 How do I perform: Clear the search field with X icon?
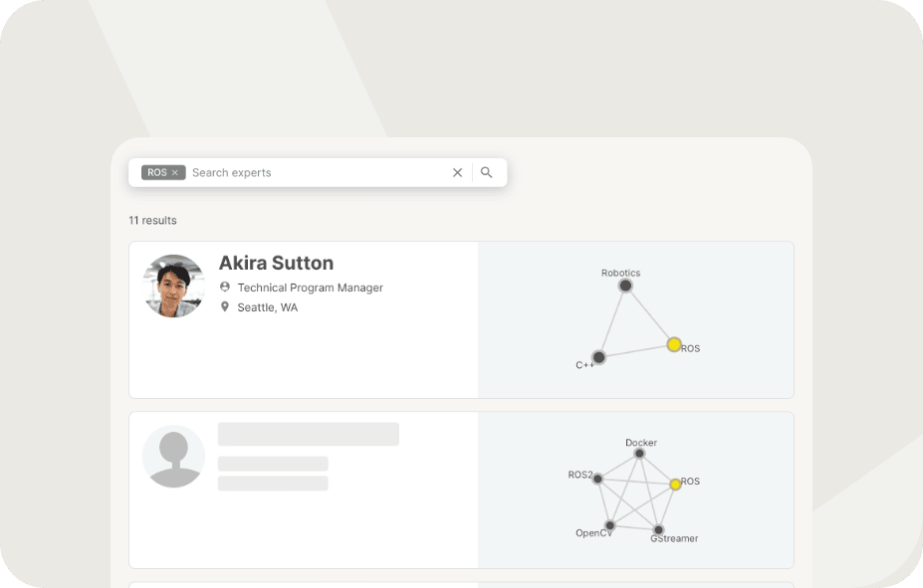click(x=457, y=172)
